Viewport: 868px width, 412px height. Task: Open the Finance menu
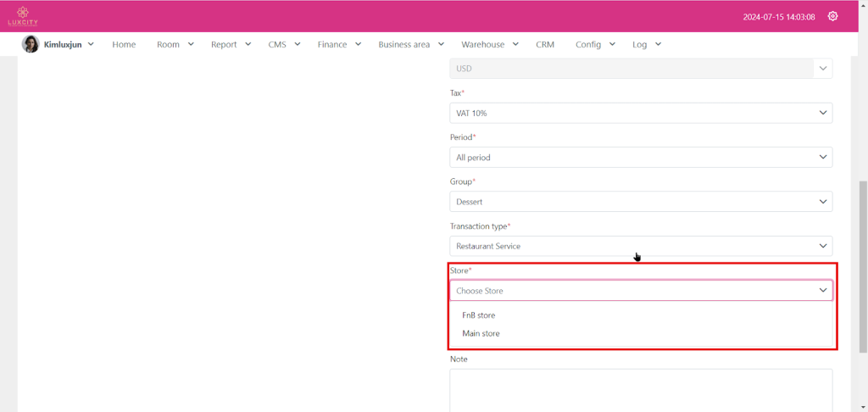[339, 44]
